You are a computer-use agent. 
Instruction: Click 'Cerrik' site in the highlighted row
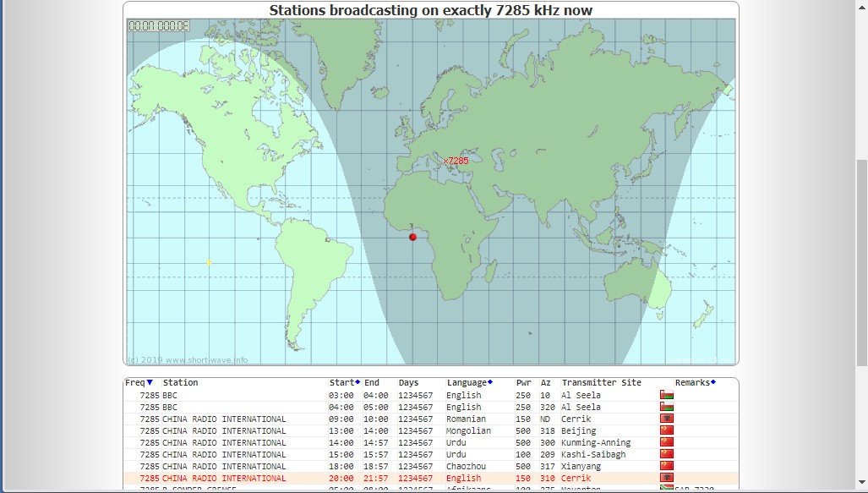576,478
